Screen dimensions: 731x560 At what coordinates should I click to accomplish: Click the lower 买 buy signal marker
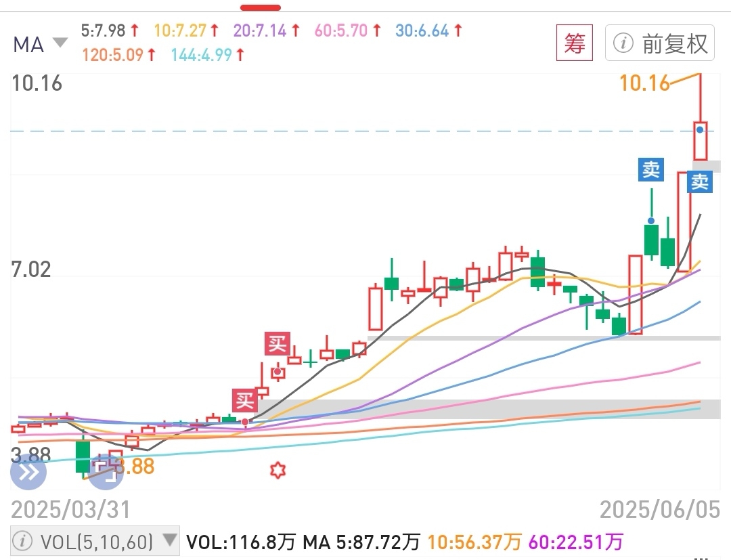click(x=245, y=400)
